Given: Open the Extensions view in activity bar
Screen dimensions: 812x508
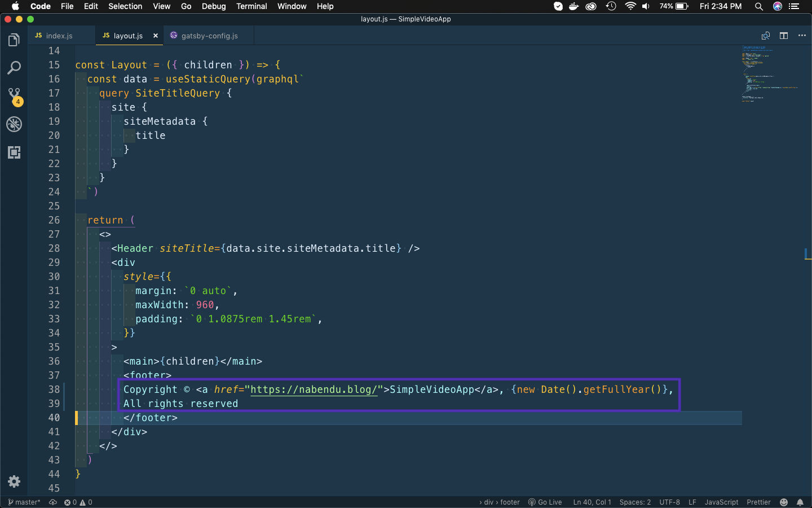Looking at the screenshot, I should click(14, 152).
